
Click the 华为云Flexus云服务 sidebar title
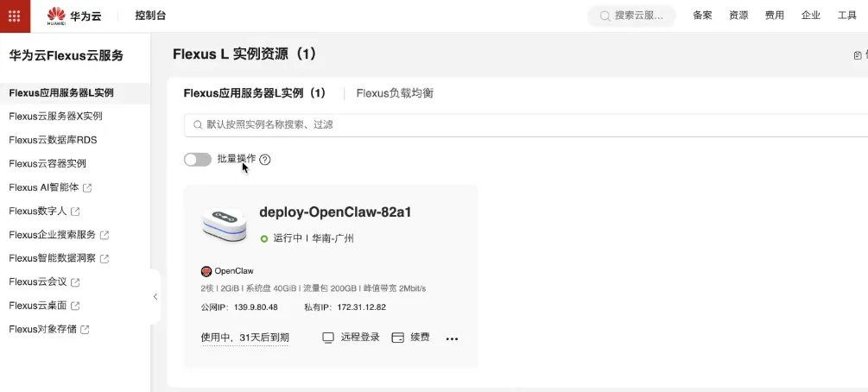[67, 55]
